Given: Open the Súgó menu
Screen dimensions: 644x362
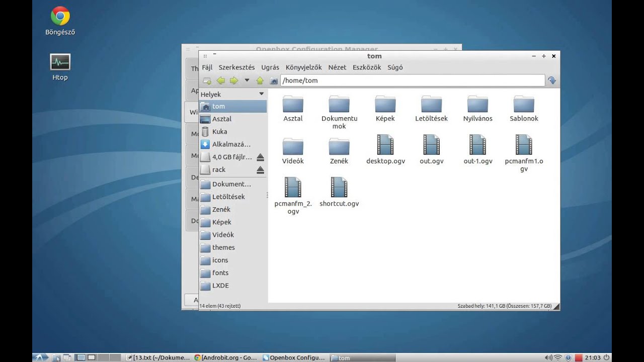Looking at the screenshot, I should coord(395,67).
